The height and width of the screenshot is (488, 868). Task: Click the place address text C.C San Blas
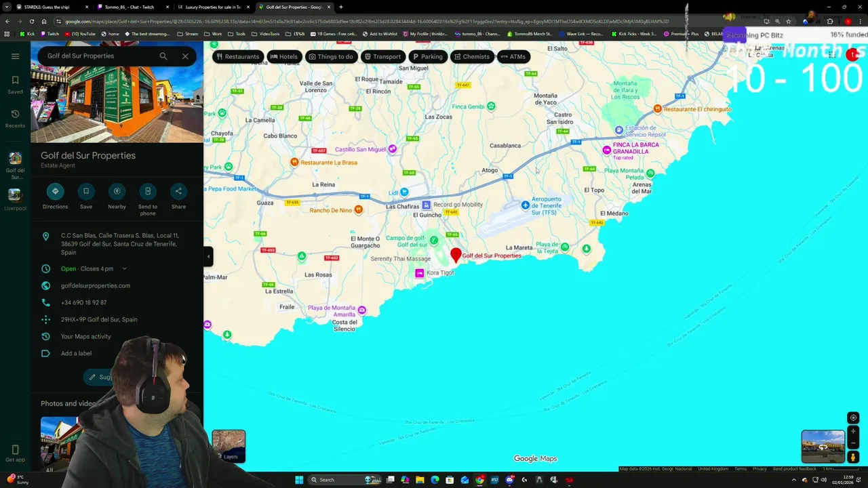point(120,244)
